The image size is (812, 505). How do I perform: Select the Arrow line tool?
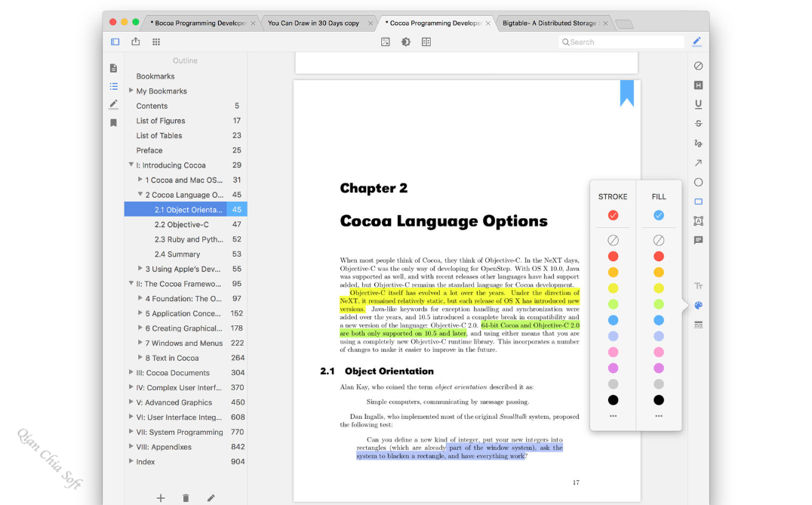pos(699,162)
